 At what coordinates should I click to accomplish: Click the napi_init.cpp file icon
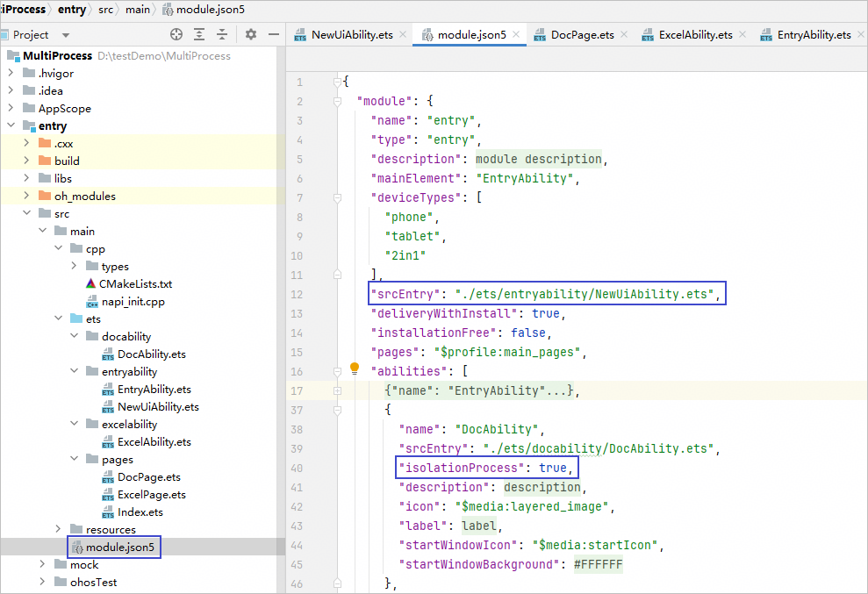coord(91,301)
